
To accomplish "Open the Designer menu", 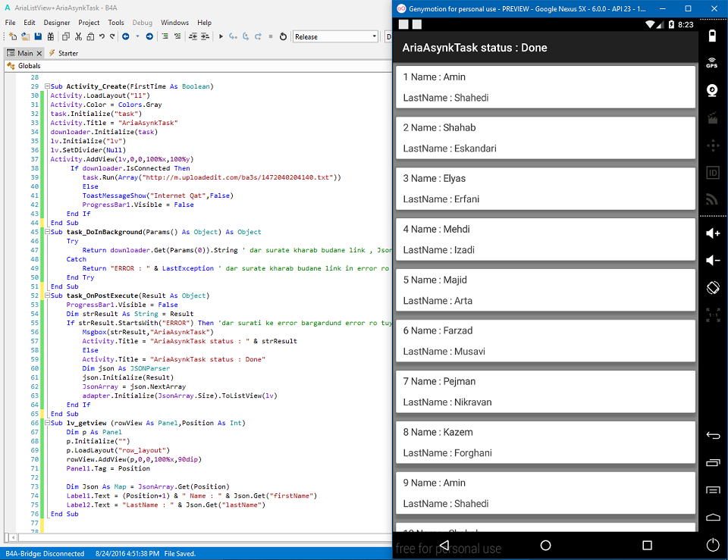I will [x=57, y=23].
